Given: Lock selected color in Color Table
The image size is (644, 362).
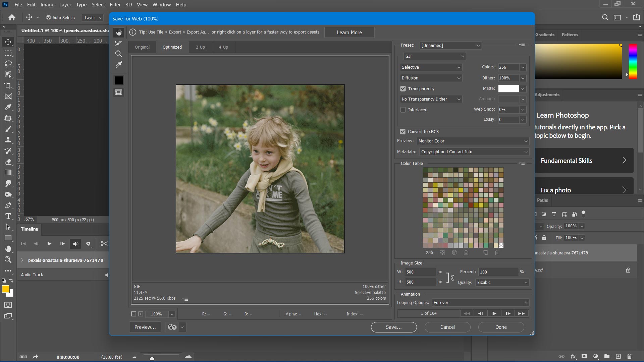Looking at the screenshot, I should click(x=466, y=253).
